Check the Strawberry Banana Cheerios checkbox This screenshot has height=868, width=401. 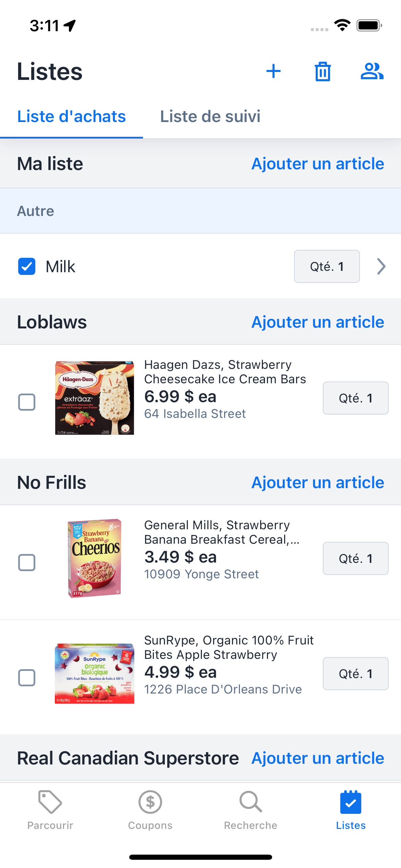pyautogui.click(x=27, y=562)
